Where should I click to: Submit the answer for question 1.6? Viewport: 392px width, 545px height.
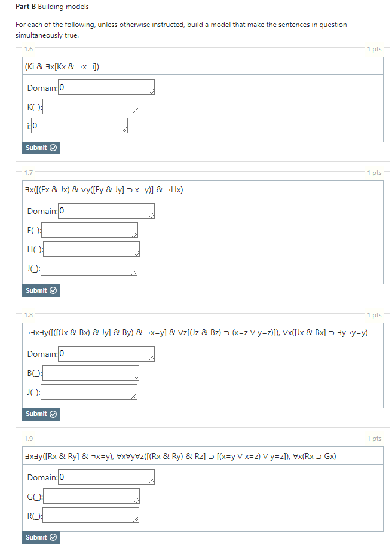click(41, 148)
